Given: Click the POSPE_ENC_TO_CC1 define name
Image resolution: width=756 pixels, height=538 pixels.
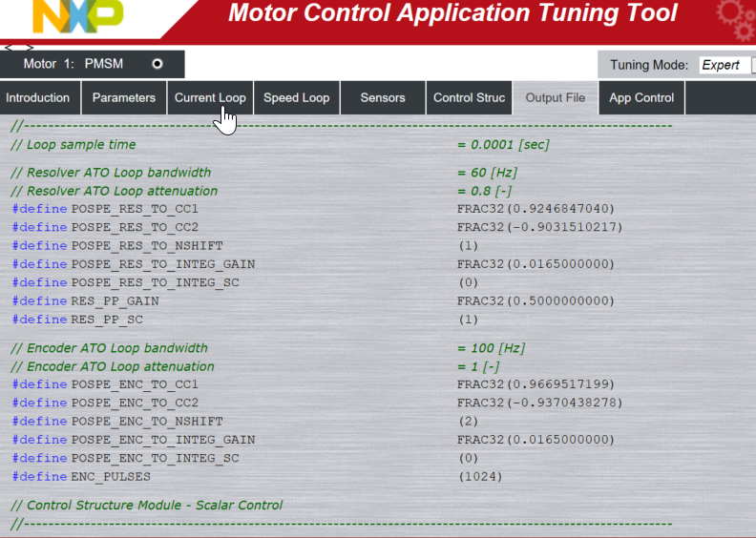Looking at the screenshot, I should coord(135,384).
